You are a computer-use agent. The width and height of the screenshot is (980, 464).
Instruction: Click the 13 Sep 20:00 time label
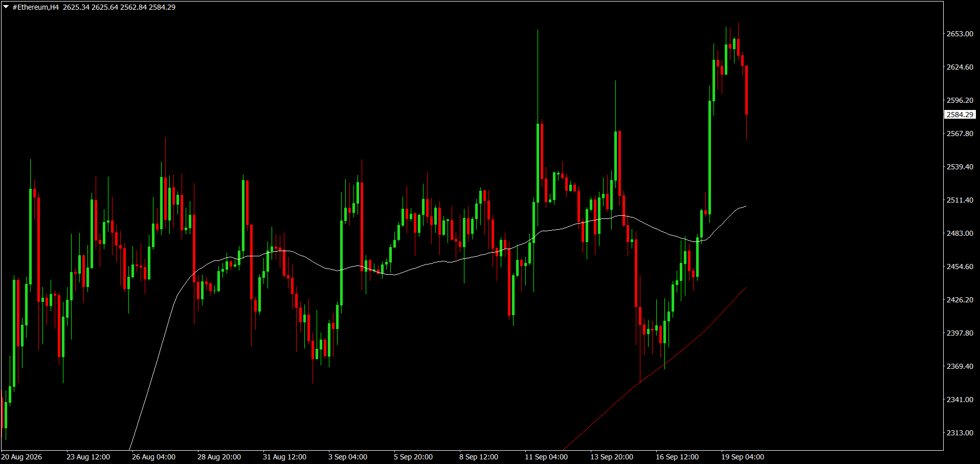tap(612, 457)
